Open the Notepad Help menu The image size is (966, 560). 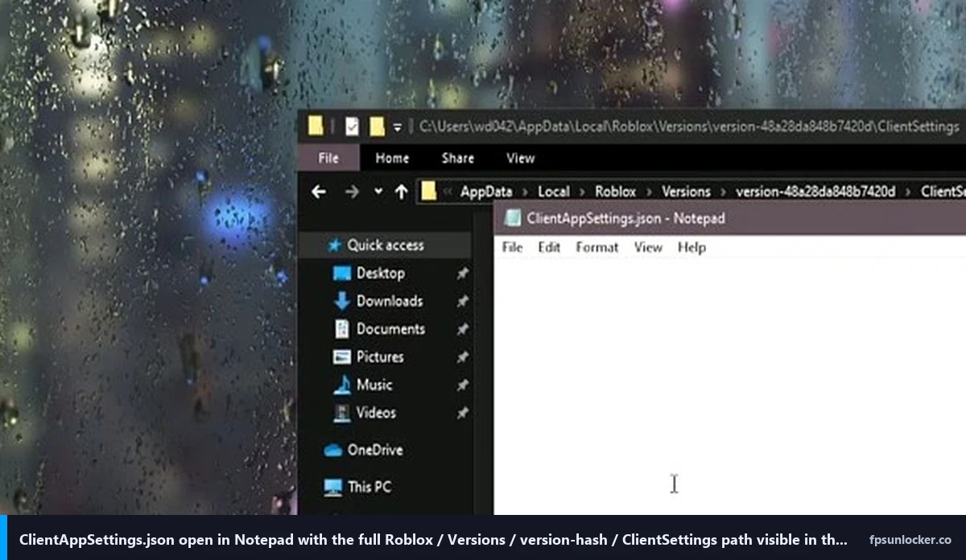[691, 247]
